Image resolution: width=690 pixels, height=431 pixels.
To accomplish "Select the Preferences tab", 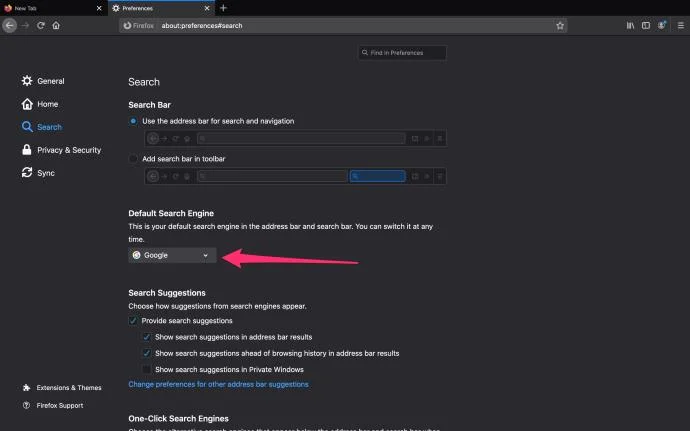I will pos(161,8).
